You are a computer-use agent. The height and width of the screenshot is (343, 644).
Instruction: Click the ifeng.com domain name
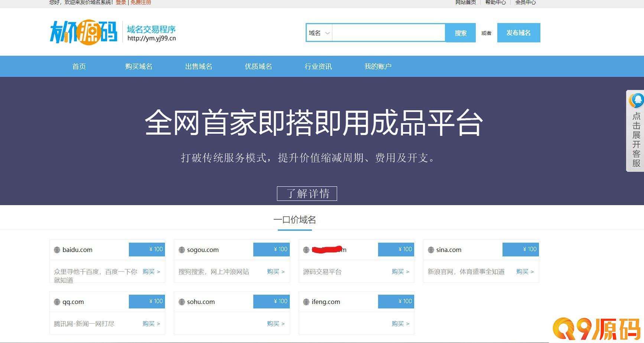point(326,302)
